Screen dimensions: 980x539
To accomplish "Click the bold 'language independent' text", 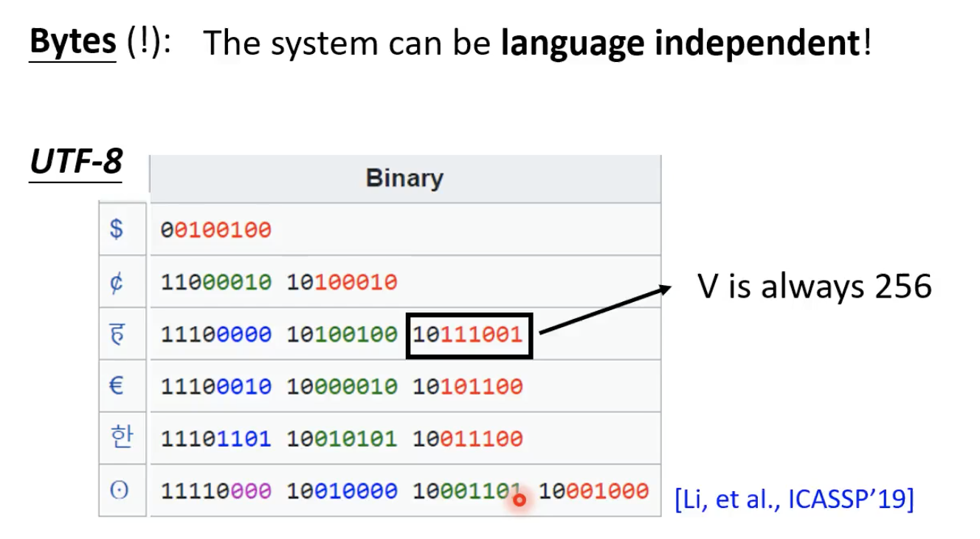I will (x=680, y=44).
